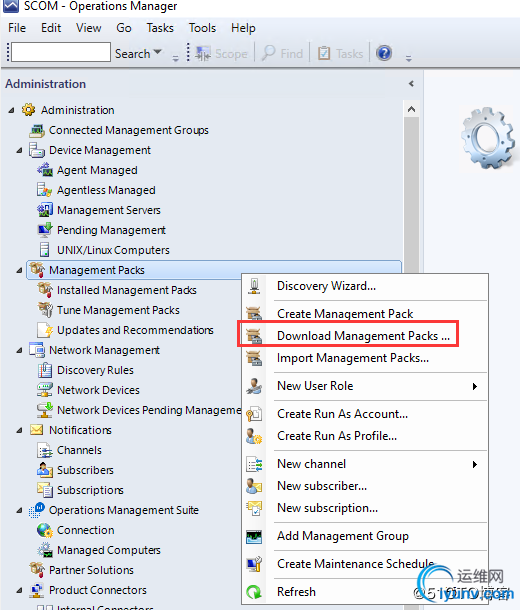Screen dimensions: 520x610
Task: Collapse the Device Management node
Action: click(x=19, y=150)
